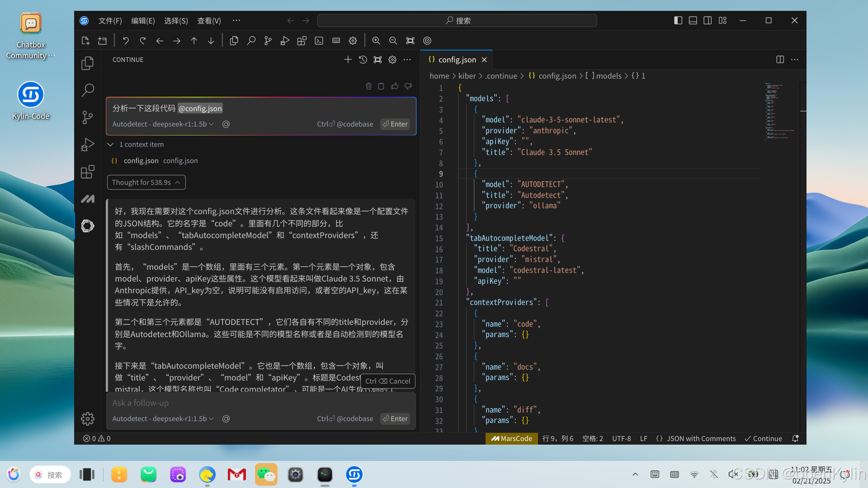Screen dimensions: 868x488
Task: Toggle the secondary sidebar layout button
Action: point(708,20)
